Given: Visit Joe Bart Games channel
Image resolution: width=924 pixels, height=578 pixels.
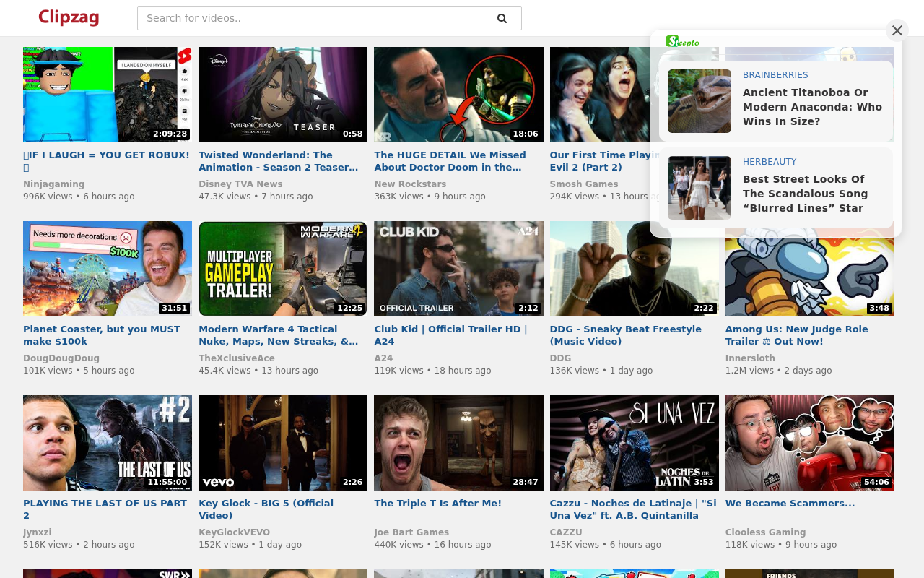Looking at the screenshot, I should 411,532.
